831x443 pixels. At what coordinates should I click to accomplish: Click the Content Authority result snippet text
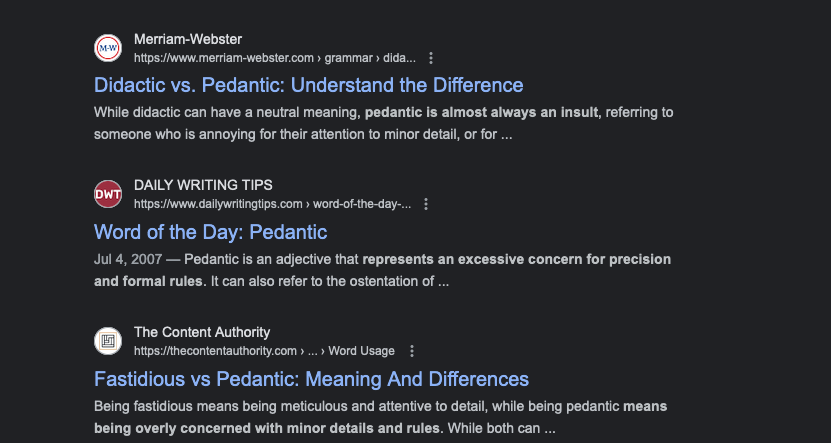click(300, 428)
